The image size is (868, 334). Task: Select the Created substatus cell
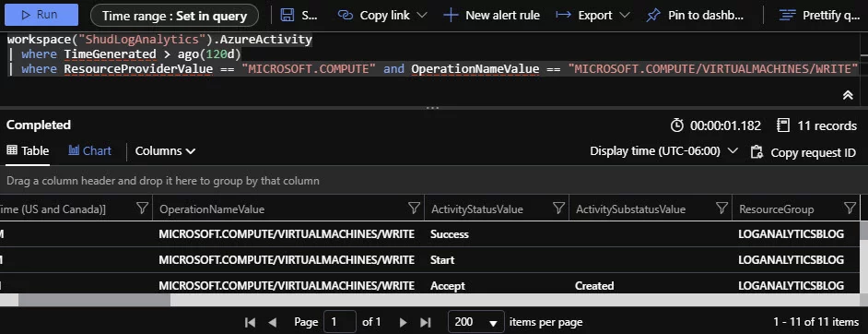click(x=594, y=286)
